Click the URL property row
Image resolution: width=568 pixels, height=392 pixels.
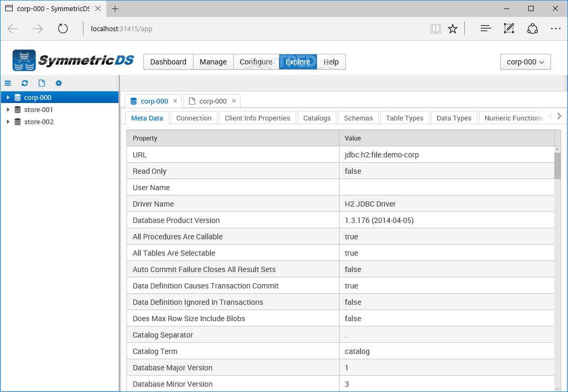pos(341,155)
